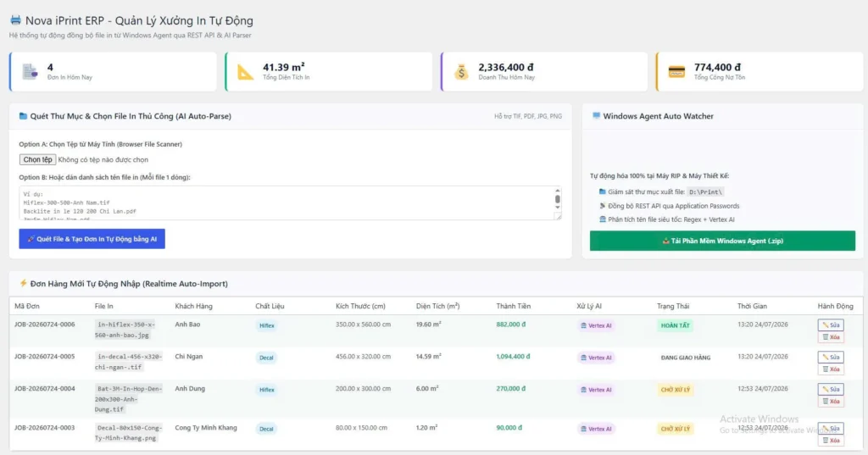The height and width of the screenshot is (455, 868).
Task: Click Sửa for order JOB-20260724-0005
Action: coord(831,358)
